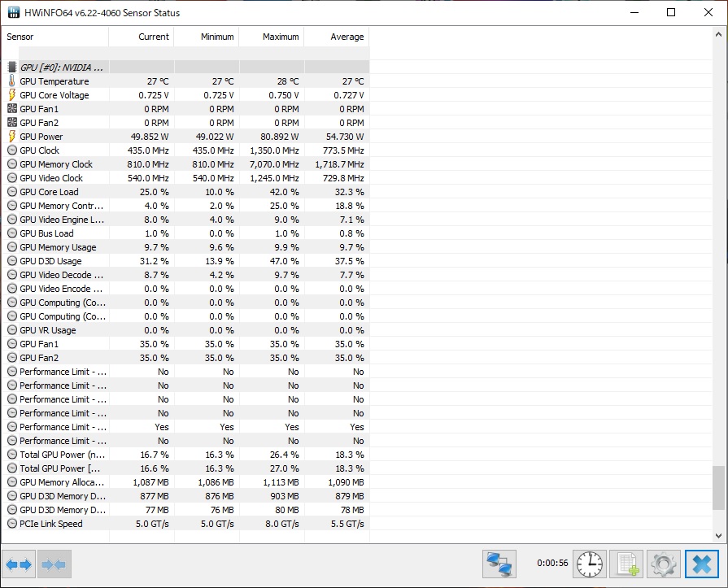
Task: Click the PCIe Link Speed gauge icon
Action: pos(12,524)
